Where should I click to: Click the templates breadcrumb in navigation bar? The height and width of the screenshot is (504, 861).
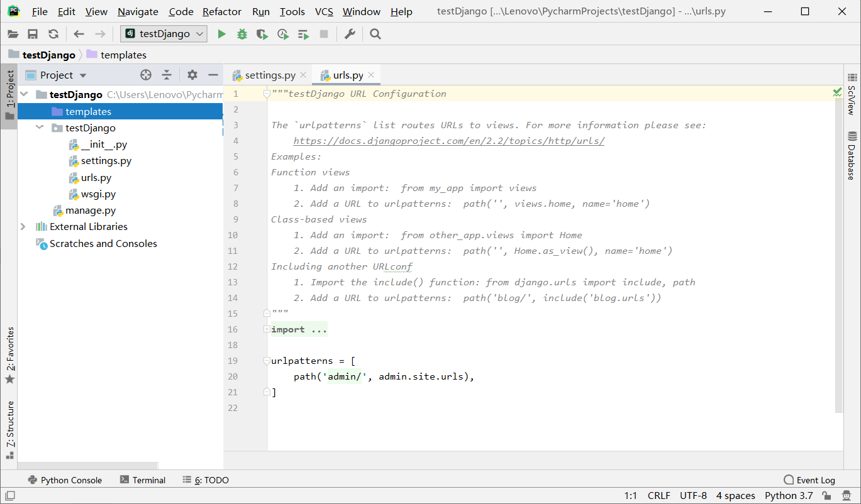(116, 55)
